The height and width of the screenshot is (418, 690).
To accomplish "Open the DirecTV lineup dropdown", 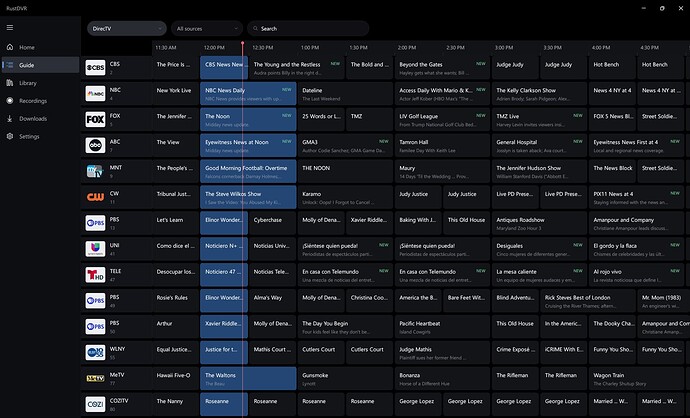I will [x=127, y=29].
